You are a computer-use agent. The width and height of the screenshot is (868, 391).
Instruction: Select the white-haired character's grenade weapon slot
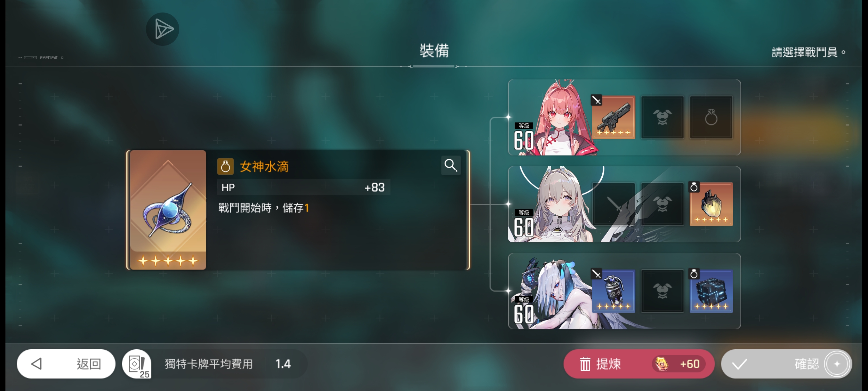tap(614, 291)
